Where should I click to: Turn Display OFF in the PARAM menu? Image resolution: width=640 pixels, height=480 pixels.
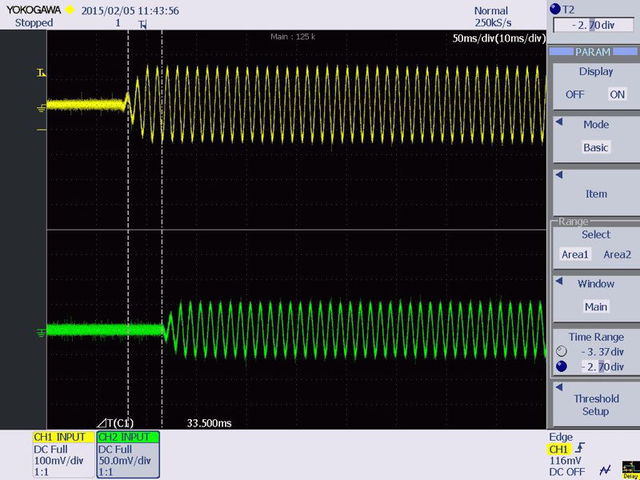click(x=575, y=94)
